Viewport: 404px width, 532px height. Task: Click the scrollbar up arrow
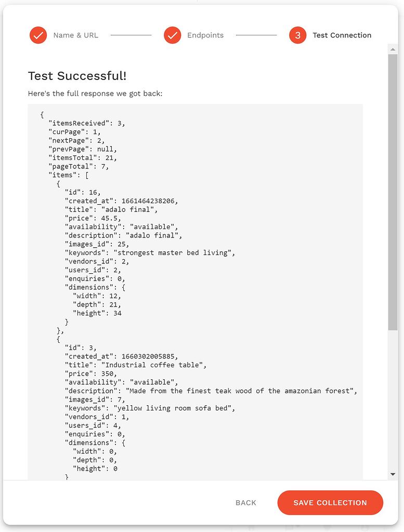393,49
